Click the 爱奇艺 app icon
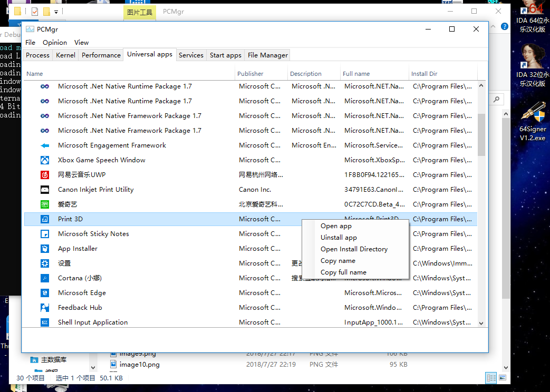 coord(44,204)
